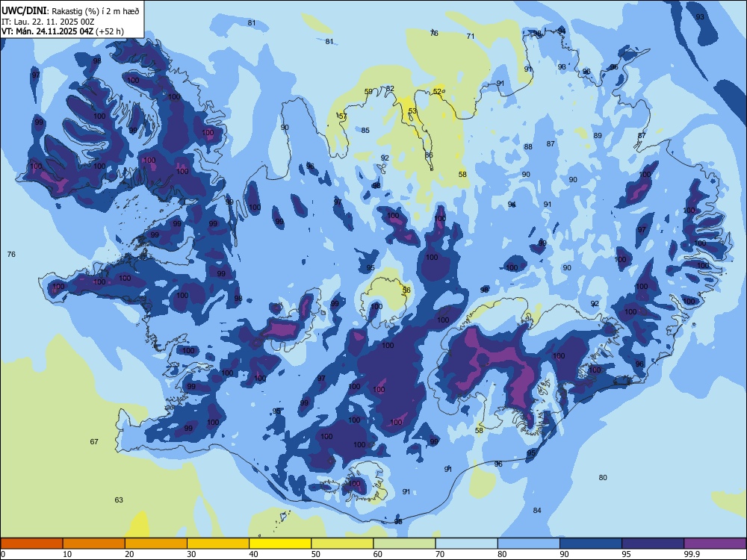Image resolution: width=747 pixels, height=560 pixels.
Task: Click the '59' humidity value on the map
Action: coord(368,92)
